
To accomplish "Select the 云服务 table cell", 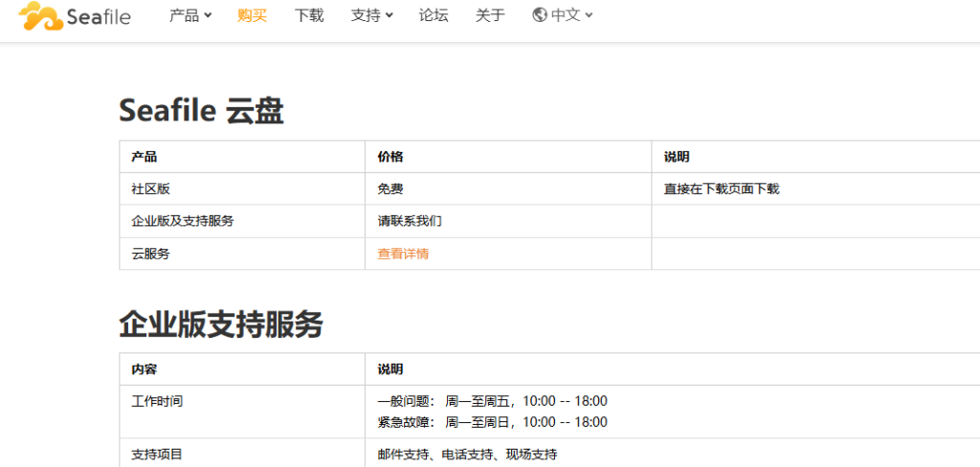I will coord(242,254).
